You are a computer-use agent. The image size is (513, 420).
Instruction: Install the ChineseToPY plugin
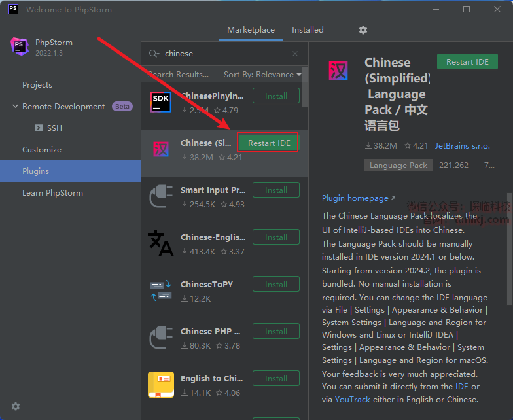tap(276, 284)
